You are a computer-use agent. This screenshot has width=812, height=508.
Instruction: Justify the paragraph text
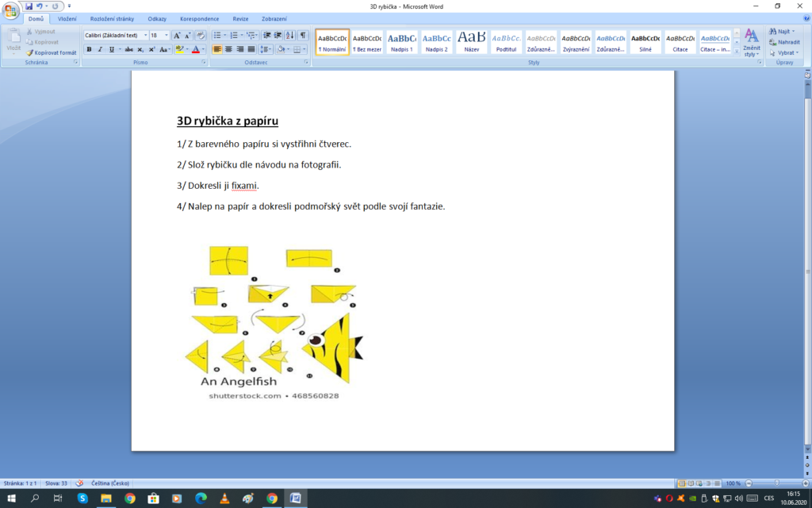pos(251,49)
